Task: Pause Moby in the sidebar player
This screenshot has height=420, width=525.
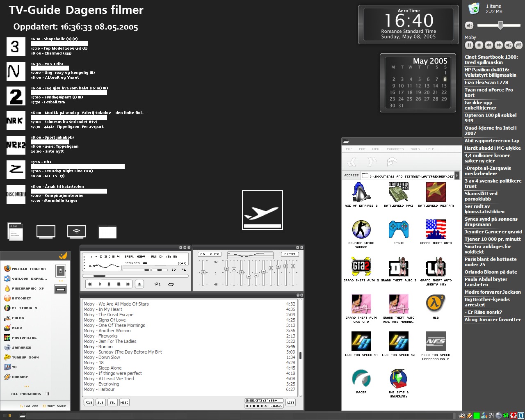Action: click(x=469, y=45)
